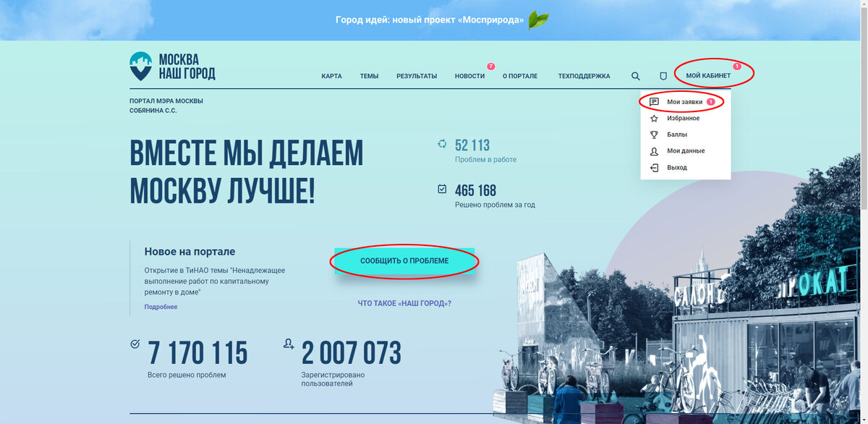Click the exit icon beside Выход
The height and width of the screenshot is (424, 868).
pyautogui.click(x=654, y=167)
